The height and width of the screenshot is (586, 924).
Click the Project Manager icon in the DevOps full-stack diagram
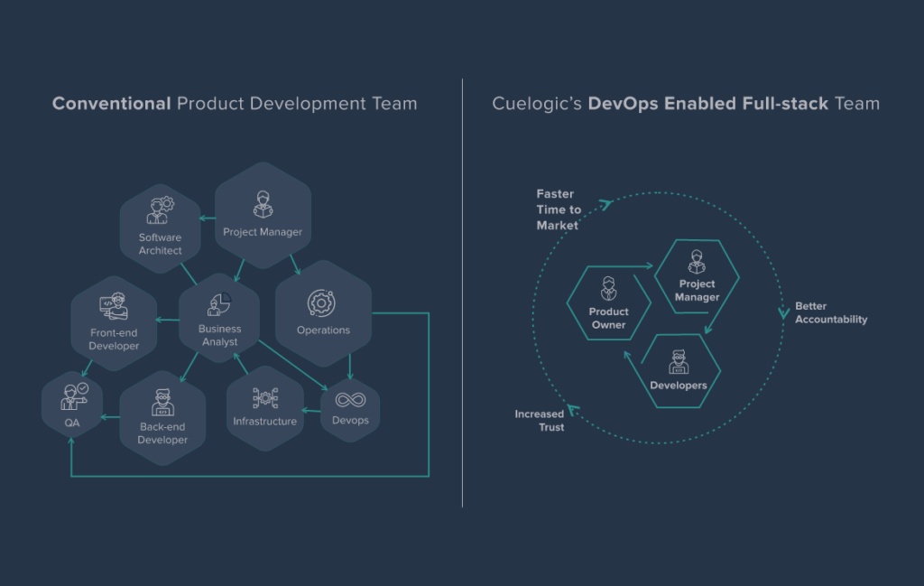[698, 261]
